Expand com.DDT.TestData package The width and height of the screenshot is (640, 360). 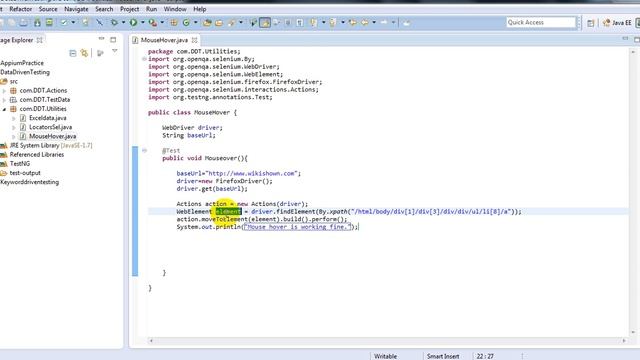(4, 100)
